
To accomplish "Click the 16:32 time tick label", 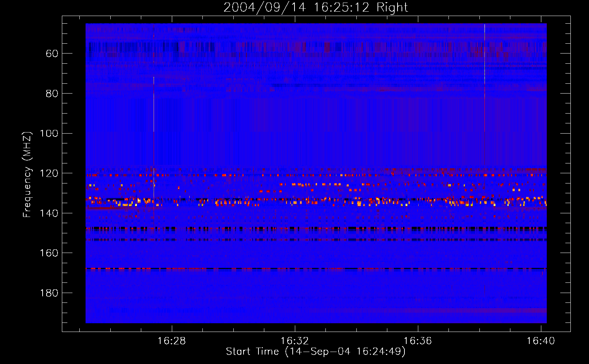I will click(294, 341).
